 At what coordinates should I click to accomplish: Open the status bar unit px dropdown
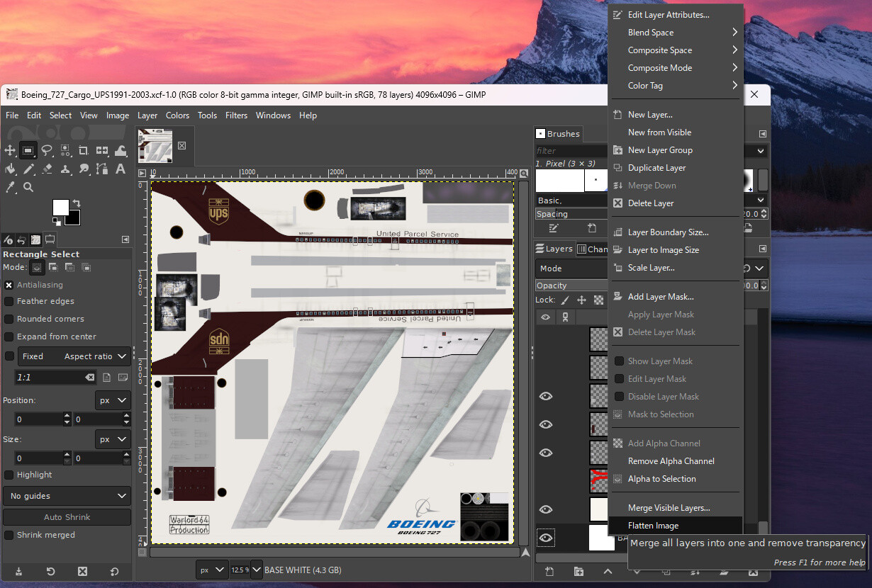212,570
